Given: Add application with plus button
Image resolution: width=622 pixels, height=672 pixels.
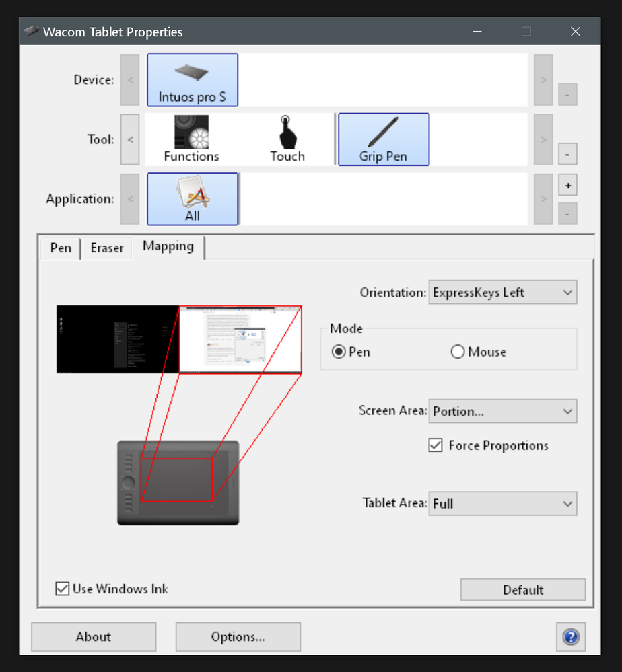Looking at the screenshot, I should pos(567,186).
